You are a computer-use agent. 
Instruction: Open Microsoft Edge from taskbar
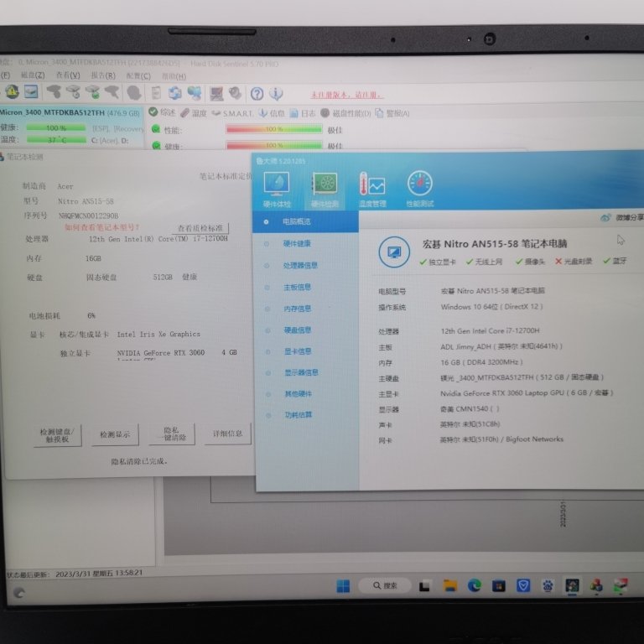pyautogui.click(x=475, y=585)
